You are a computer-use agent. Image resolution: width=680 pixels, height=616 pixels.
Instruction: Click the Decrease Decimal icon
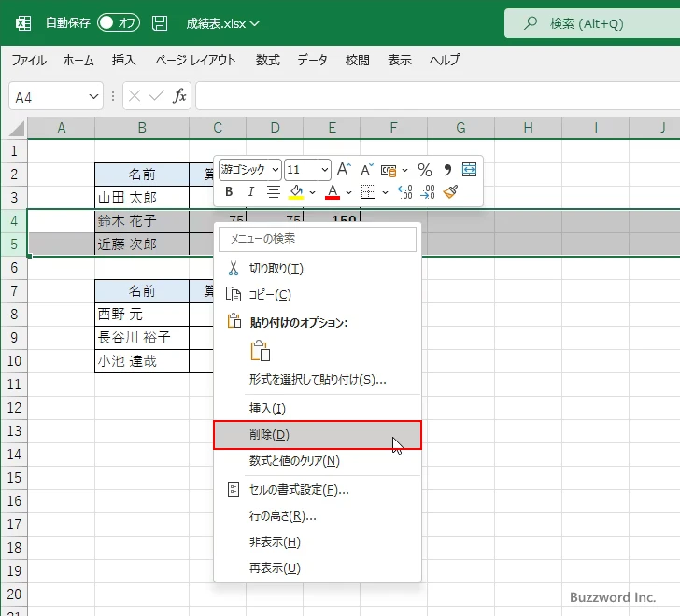coord(428,191)
